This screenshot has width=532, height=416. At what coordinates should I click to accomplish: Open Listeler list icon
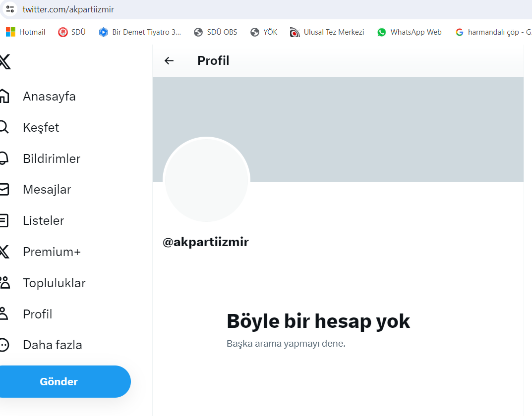coord(4,220)
